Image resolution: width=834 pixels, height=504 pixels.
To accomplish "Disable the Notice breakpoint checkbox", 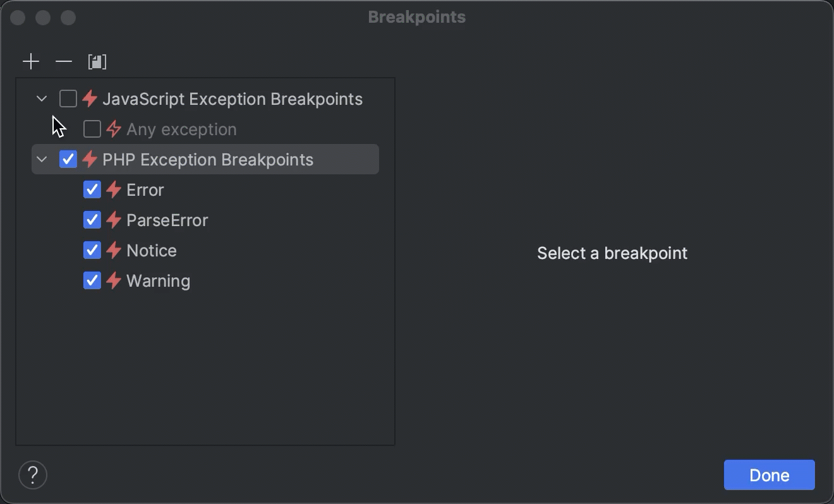I will pos(92,250).
